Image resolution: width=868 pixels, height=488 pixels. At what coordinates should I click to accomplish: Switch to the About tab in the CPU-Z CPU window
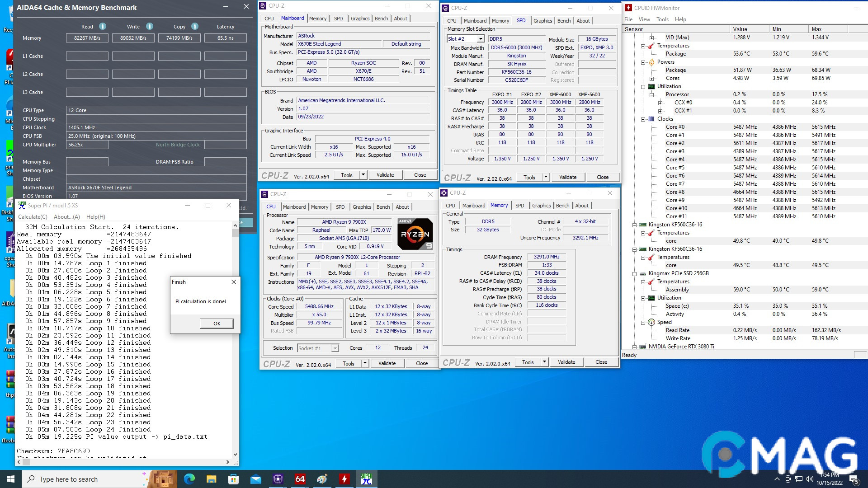pos(402,207)
